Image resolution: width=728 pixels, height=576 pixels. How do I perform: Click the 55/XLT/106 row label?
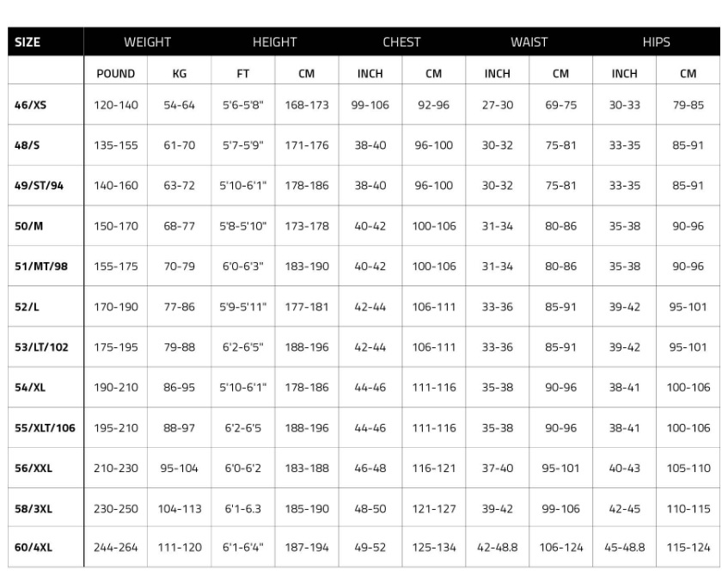click(x=45, y=428)
